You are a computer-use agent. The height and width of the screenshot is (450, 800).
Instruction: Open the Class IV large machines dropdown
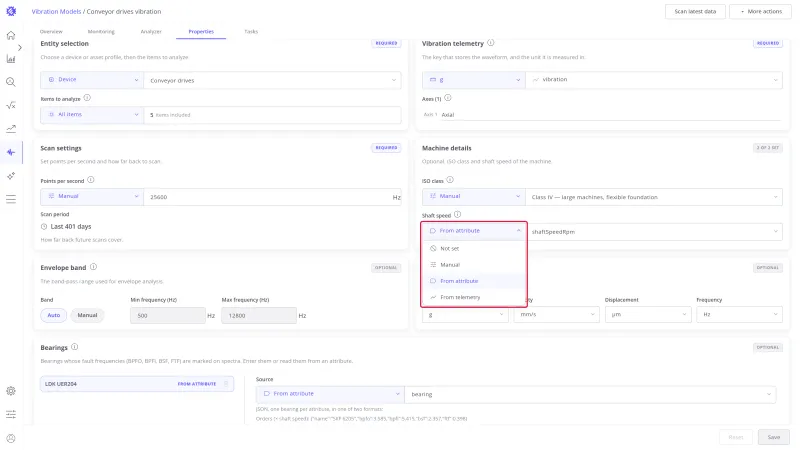(654, 197)
